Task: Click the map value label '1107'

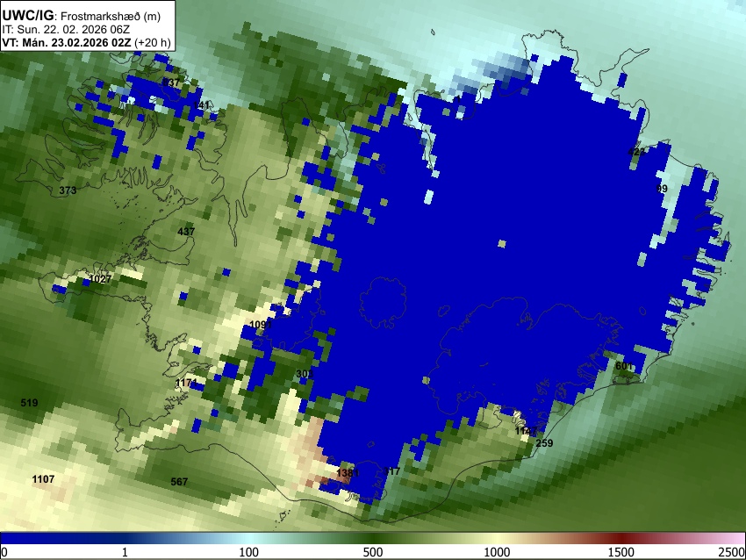Action: (x=43, y=479)
